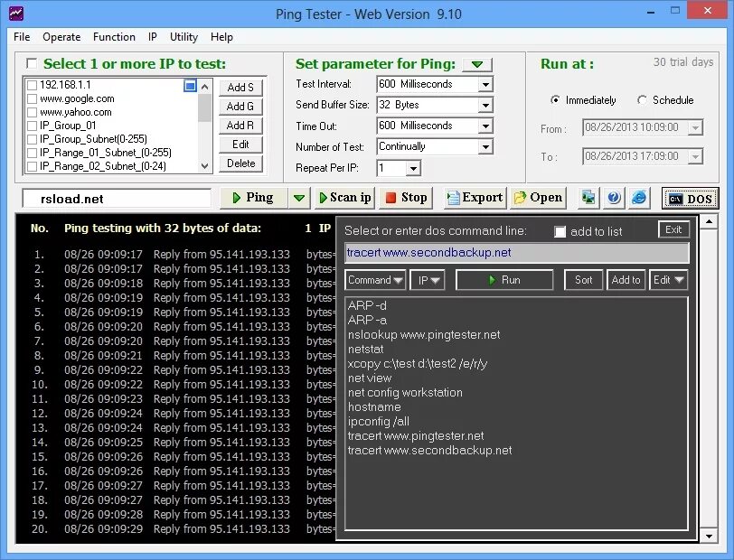The image size is (734, 560).
Task: Open the Number of Test dropdown
Action: coord(485,147)
